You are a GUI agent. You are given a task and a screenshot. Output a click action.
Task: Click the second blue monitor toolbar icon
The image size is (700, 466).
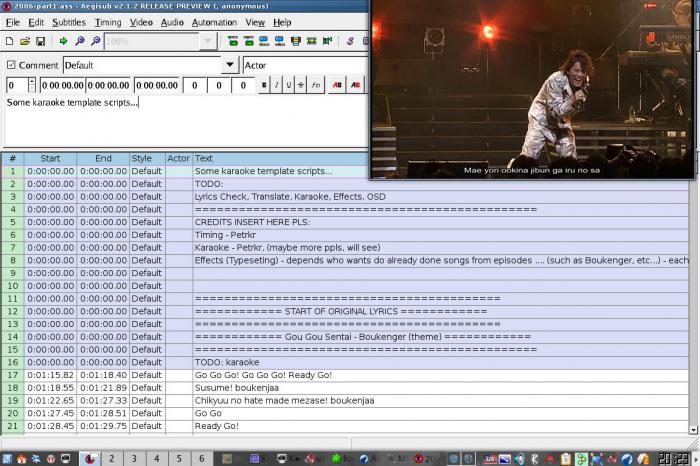[279, 42]
